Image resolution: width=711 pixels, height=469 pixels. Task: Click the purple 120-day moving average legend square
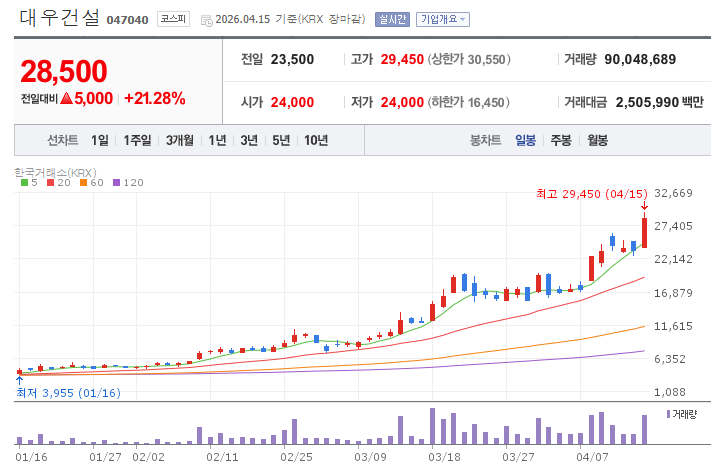click(117, 183)
